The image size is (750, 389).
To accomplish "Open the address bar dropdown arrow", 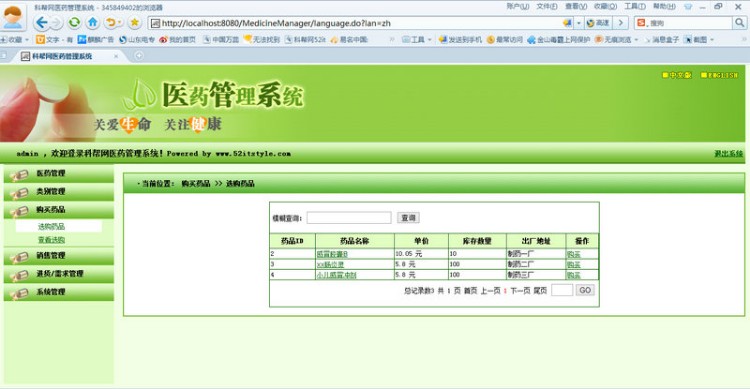I will pos(578,22).
